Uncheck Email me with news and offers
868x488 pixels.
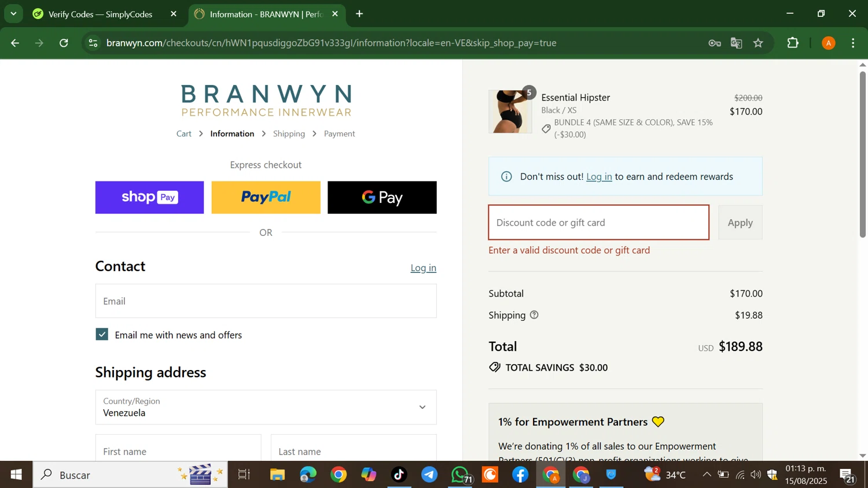coord(102,334)
